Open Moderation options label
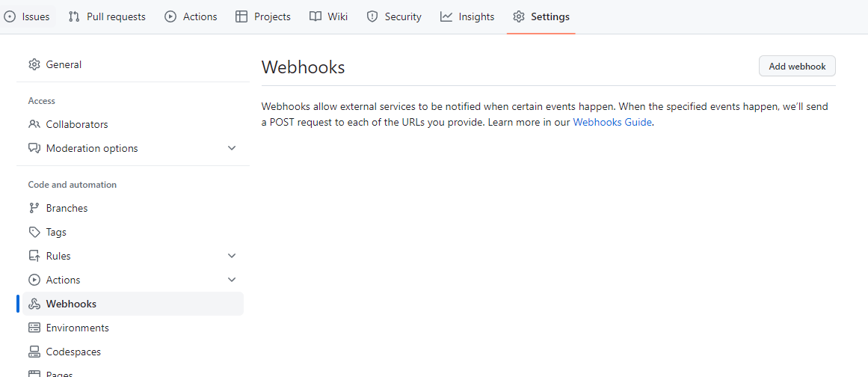Image resolution: width=868 pixels, height=377 pixels. click(x=92, y=148)
